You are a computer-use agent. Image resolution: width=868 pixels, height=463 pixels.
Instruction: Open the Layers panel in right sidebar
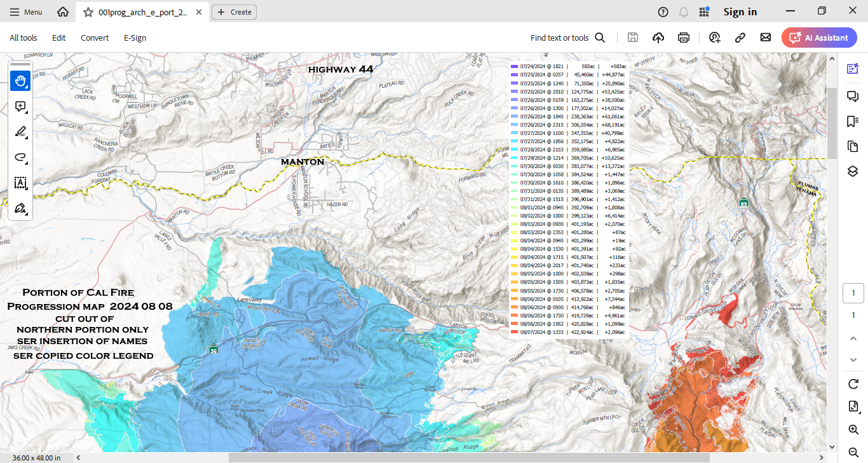click(853, 172)
